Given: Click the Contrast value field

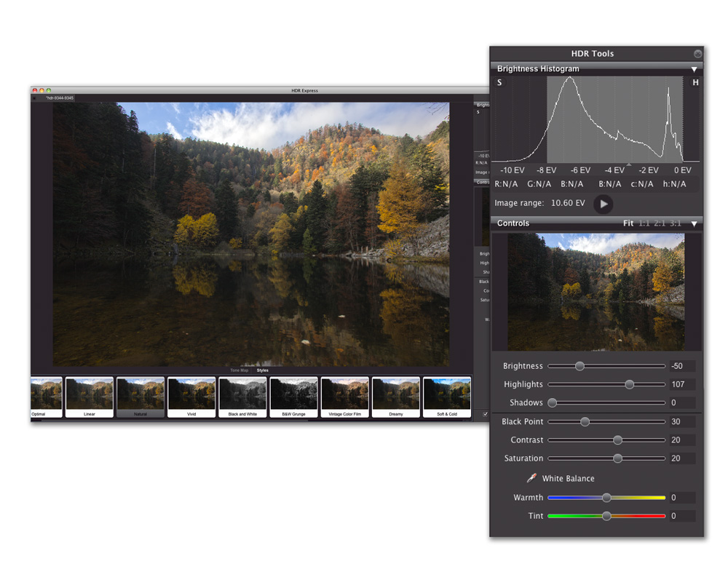Looking at the screenshot, I should pos(682,440).
